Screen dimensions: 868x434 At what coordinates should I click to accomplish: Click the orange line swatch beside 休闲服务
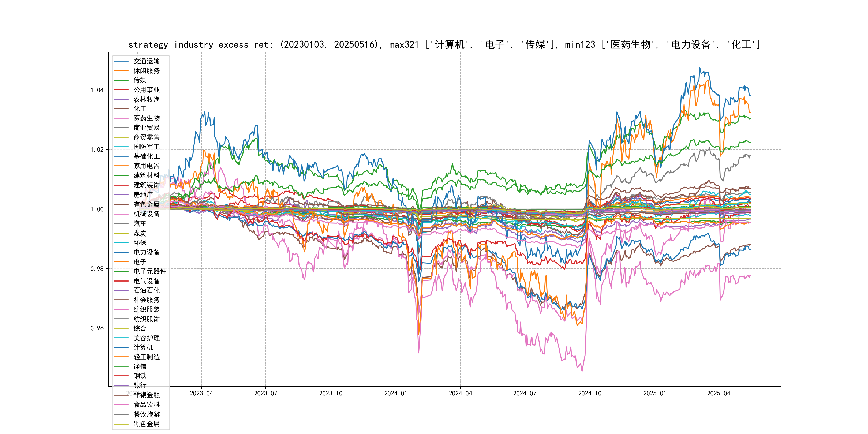(x=121, y=71)
